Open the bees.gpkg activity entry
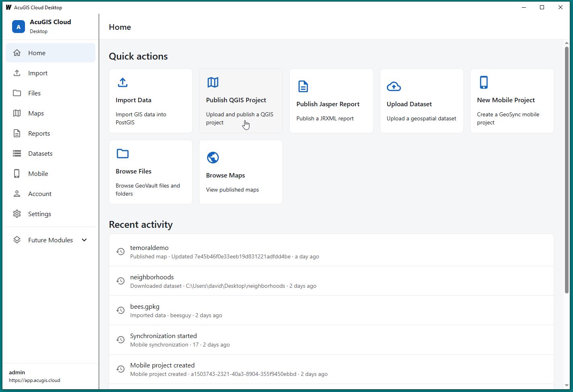Image resolution: width=573 pixels, height=392 pixels. click(x=331, y=310)
